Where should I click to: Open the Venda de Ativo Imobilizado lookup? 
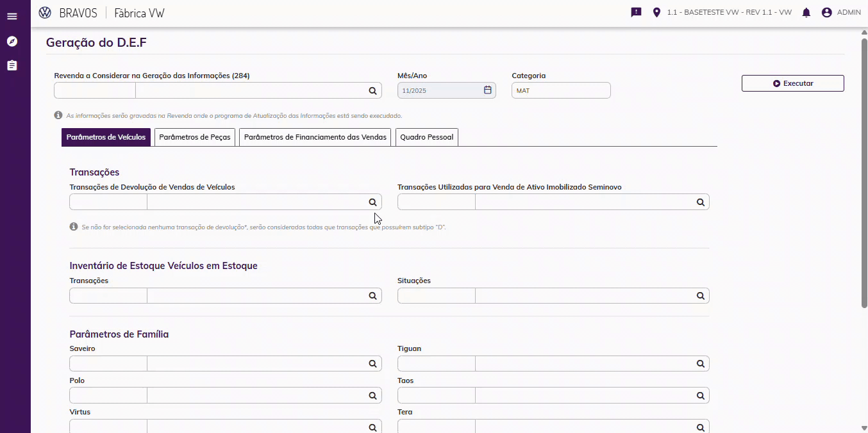(701, 202)
